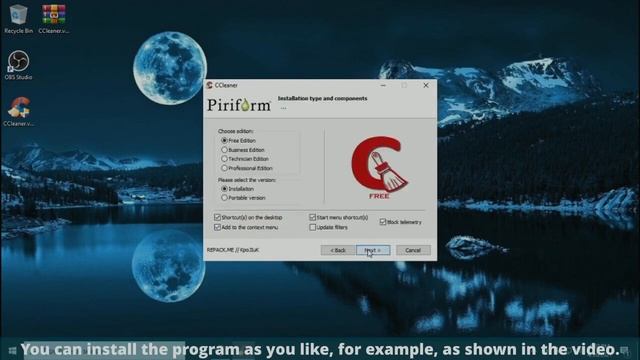Launch the OBS Studio desktop shortcut
640x360 pixels.
[18, 65]
